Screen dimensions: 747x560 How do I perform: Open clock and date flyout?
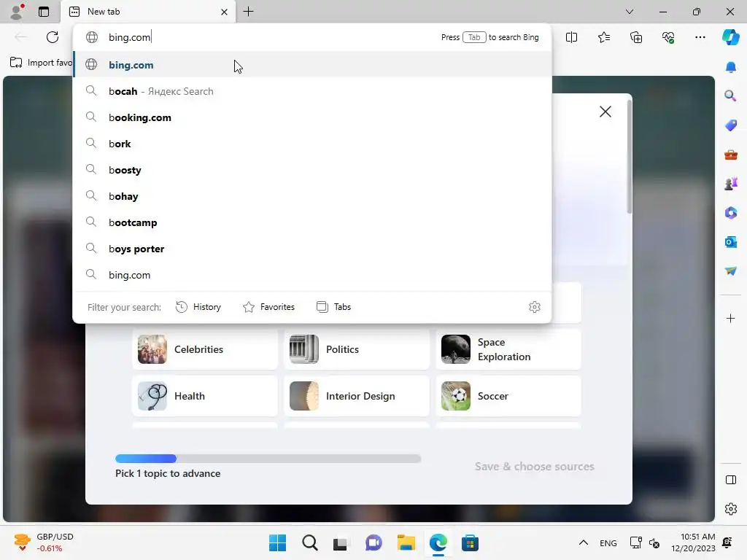click(693, 542)
